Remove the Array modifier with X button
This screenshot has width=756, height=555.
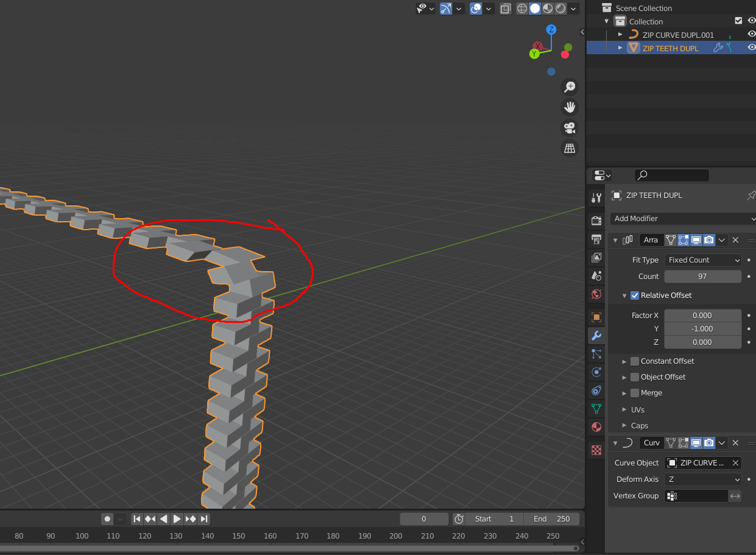click(x=735, y=239)
